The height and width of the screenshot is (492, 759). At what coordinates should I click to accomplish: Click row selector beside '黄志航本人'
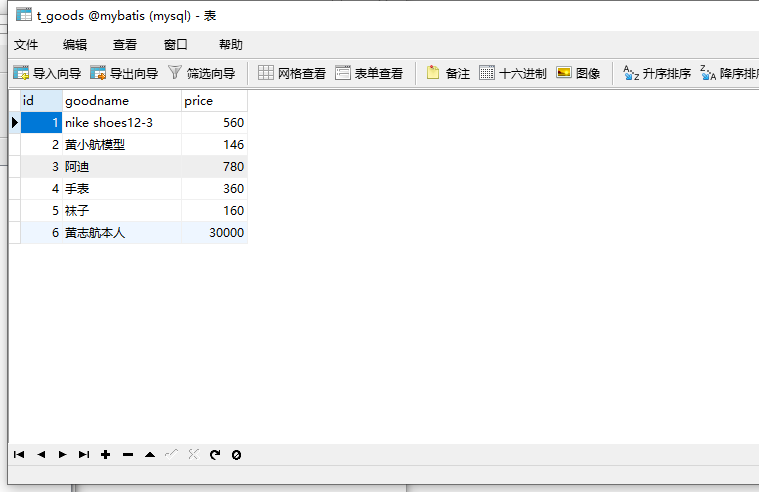click(15, 232)
